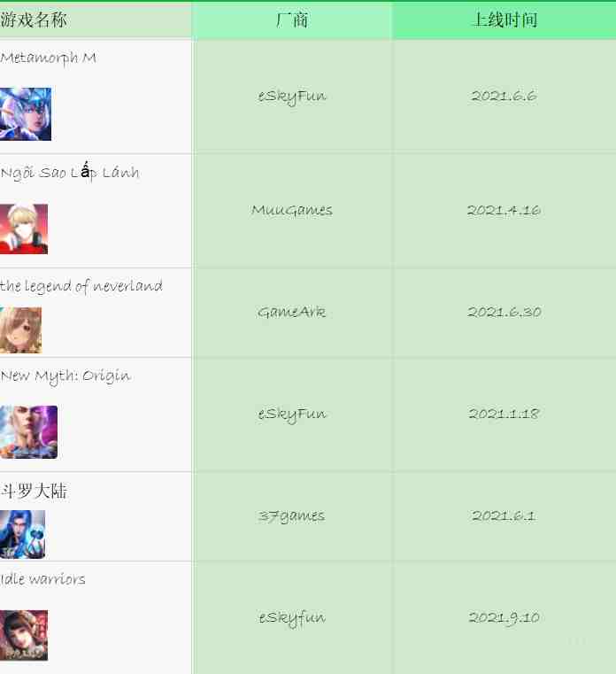Click the 上线时间 column header
Screen dimensions: 616x674
(x=504, y=20)
